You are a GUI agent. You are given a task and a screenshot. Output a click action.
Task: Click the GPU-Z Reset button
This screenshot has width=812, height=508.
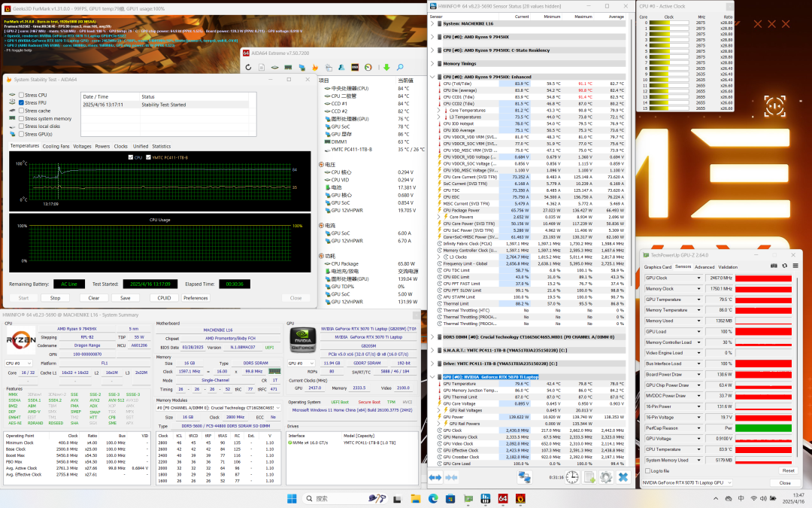(x=788, y=470)
